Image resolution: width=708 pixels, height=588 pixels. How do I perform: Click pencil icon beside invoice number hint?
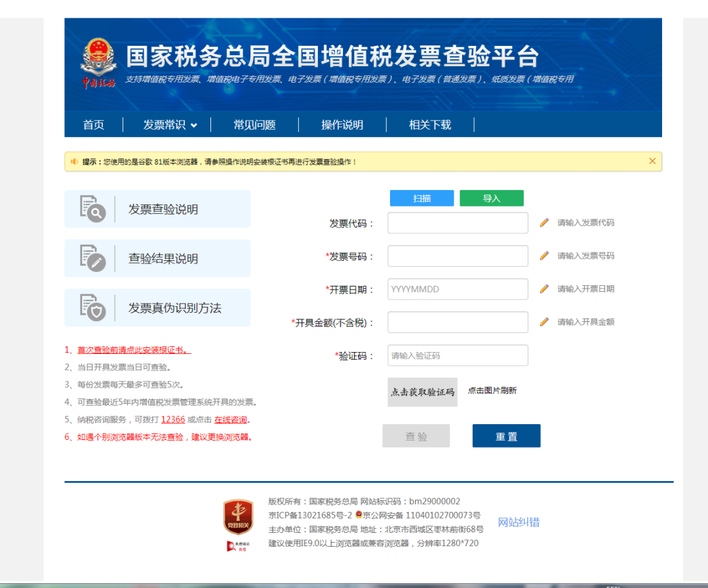point(545,256)
